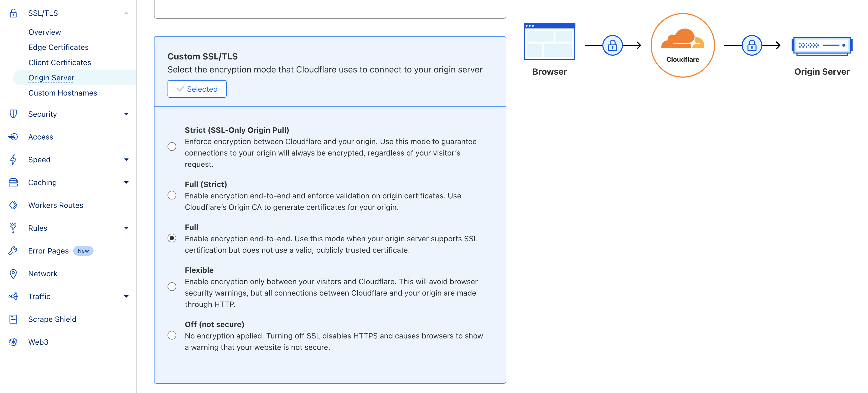Click the SSL/TLS padlock icon in sidebar
This screenshot has height=393, width=868.
pos(13,13)
